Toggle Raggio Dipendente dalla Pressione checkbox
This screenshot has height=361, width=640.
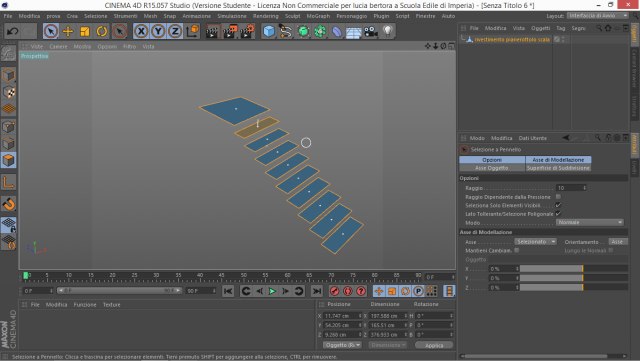click(x=558, y=197)
